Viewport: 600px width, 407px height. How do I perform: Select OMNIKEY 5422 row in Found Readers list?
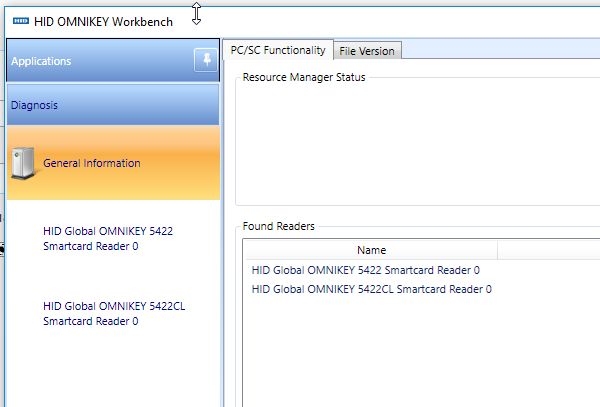pyautogui.click(x=365, y=270)
